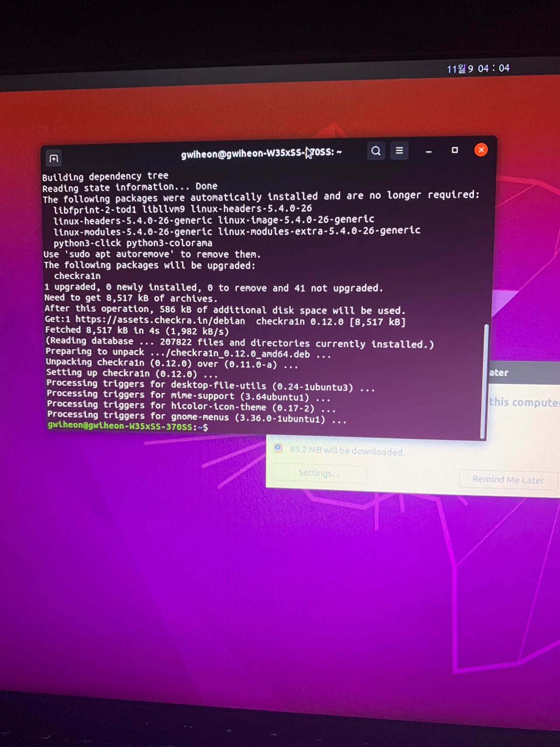
Task: Click the line "Processing triggers for gnome-menus"
Action: (x=197, y=416)
